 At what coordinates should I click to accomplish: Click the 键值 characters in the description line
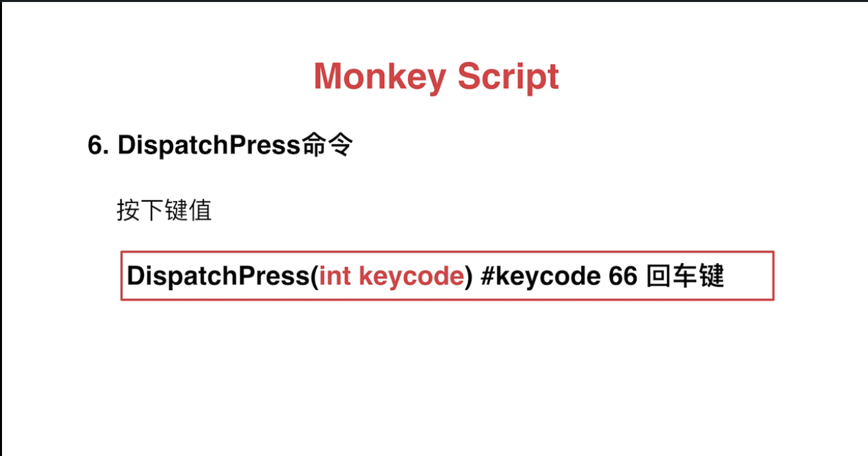click(x=188, y=210)
